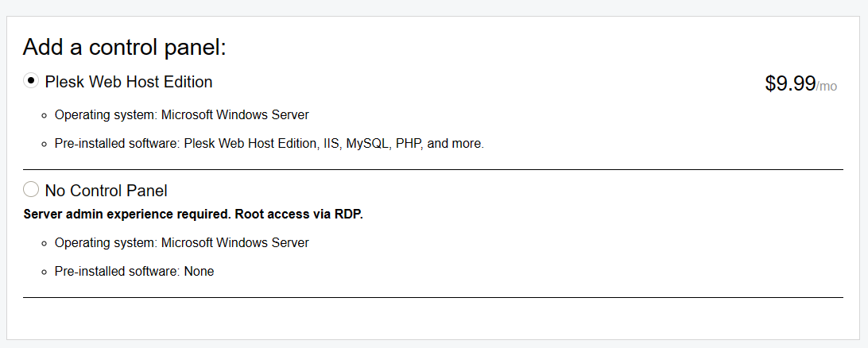The image size is (868, 348).
Task: Click the "No Control Panel" label text
Action: coord(106,191)
